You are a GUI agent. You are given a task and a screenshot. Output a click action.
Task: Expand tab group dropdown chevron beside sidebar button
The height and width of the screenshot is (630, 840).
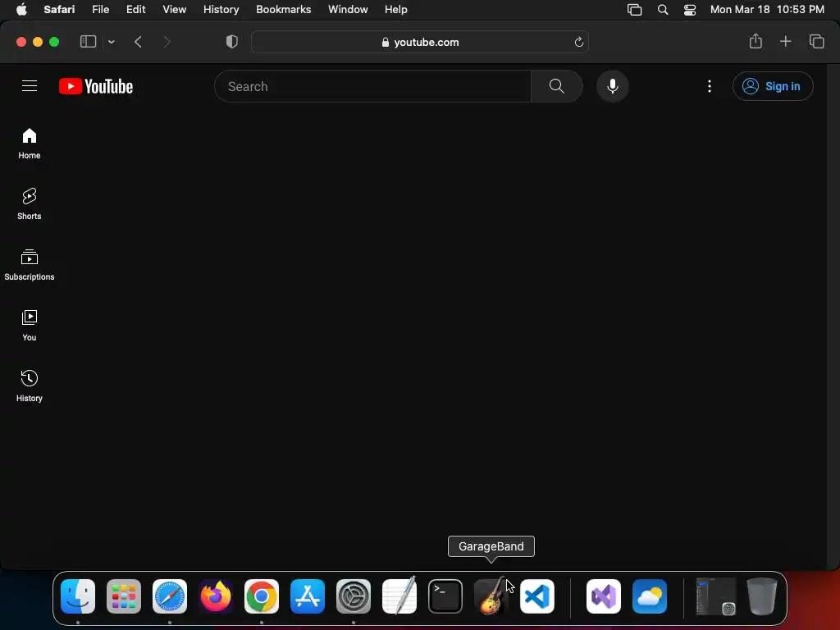111,42
